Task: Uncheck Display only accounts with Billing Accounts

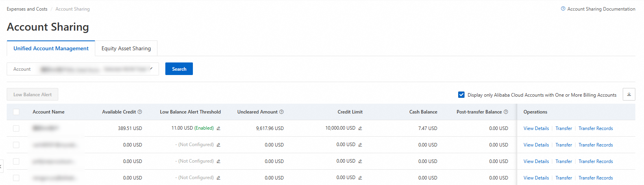Action: (x=461, y=95)
